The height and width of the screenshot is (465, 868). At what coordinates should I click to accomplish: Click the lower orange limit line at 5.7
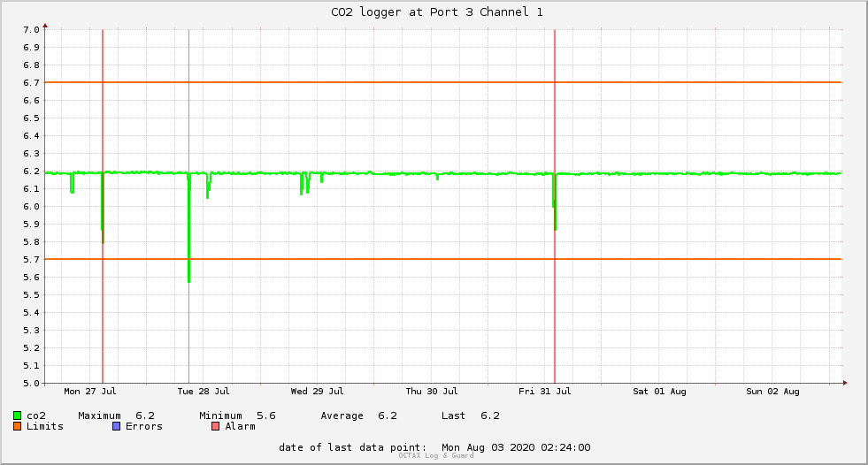tap(443, 259)
